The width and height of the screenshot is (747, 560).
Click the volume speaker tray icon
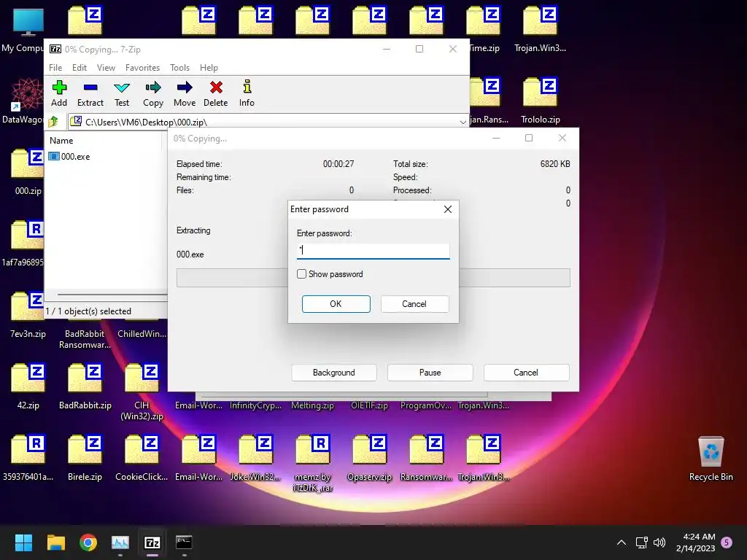pyautogui.click(x=659, y=542)
